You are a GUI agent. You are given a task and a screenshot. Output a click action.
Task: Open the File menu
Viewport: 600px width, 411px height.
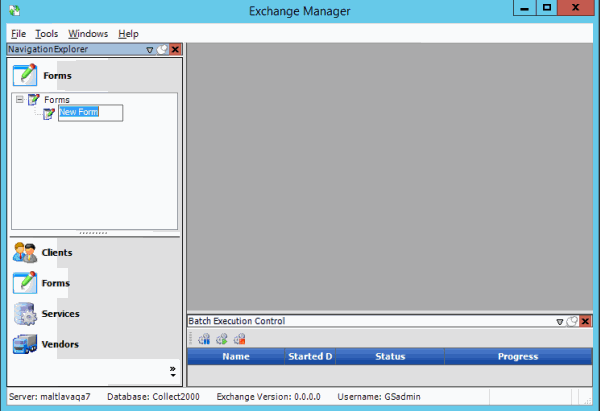click(x=18, y=33)
